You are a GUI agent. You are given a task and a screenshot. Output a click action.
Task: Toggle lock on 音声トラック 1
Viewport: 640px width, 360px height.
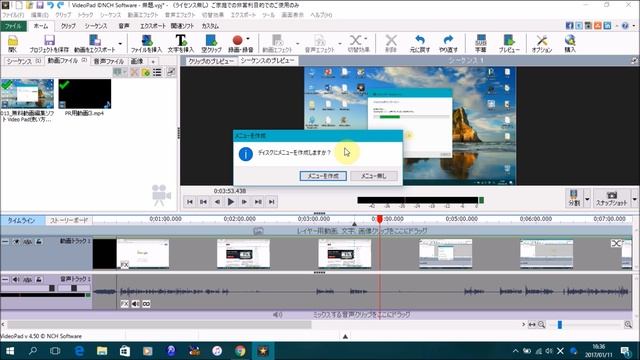click(39, 280)
